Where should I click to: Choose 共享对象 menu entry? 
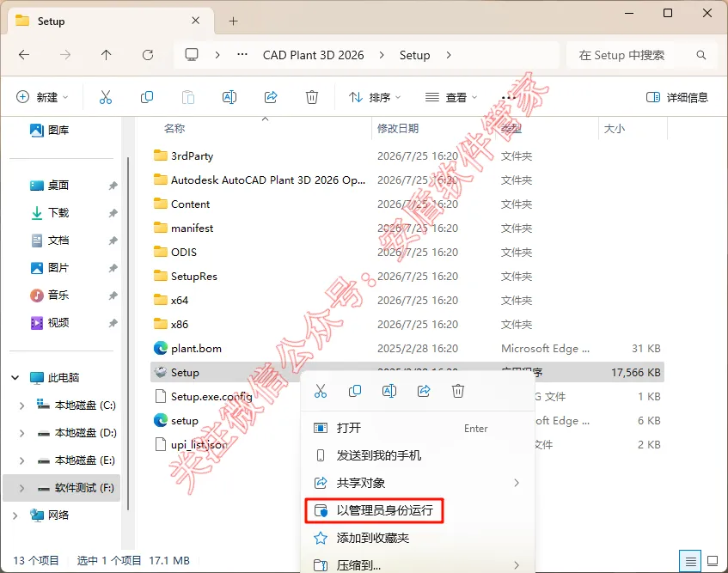[x=418, y=483]
